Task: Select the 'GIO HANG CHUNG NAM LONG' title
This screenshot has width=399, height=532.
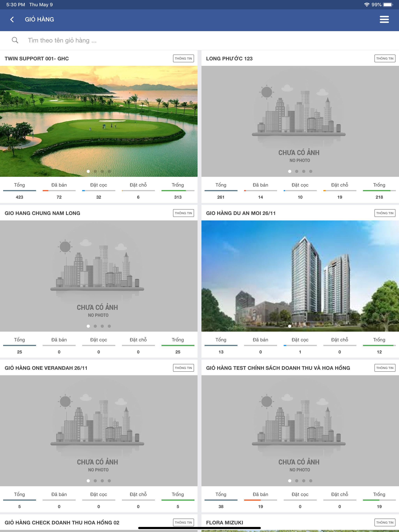Action: [42, 213]
